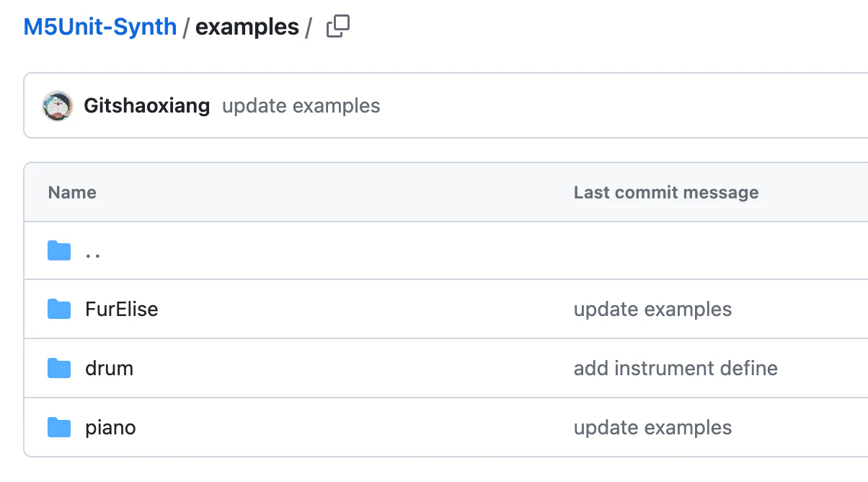The width and height of the screenshot is (868, 482).
Task: Click the Name column header
Action: coord(72,193)
